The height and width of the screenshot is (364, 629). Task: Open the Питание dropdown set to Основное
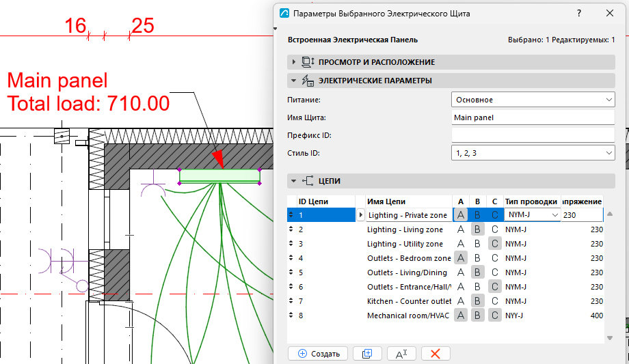533,100
